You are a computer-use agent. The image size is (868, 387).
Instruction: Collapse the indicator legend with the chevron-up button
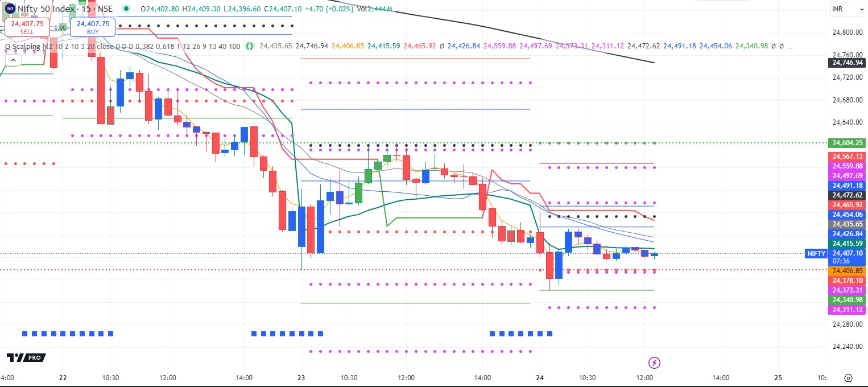point(13,59)
